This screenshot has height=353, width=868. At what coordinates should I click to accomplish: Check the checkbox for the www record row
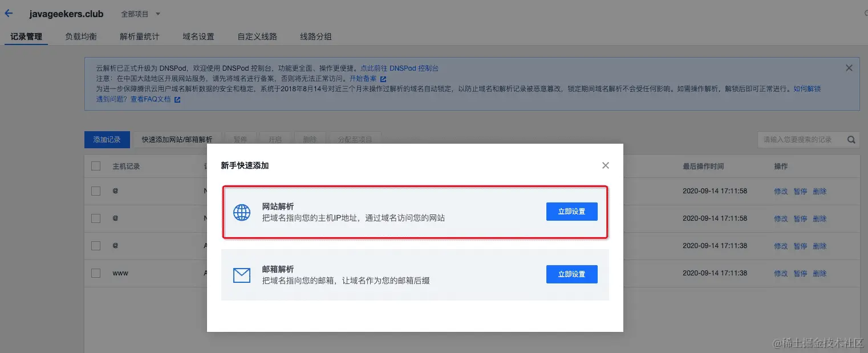tap(95, 273)
